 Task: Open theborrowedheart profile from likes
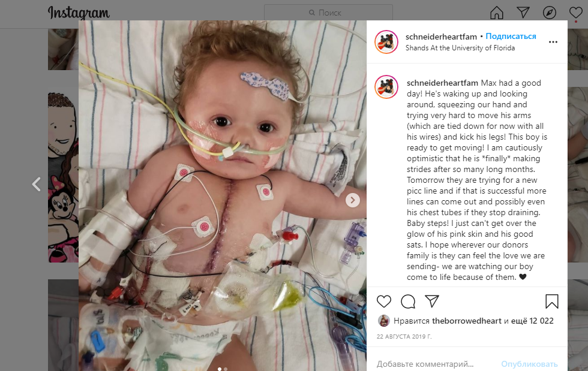coord(467,321)
